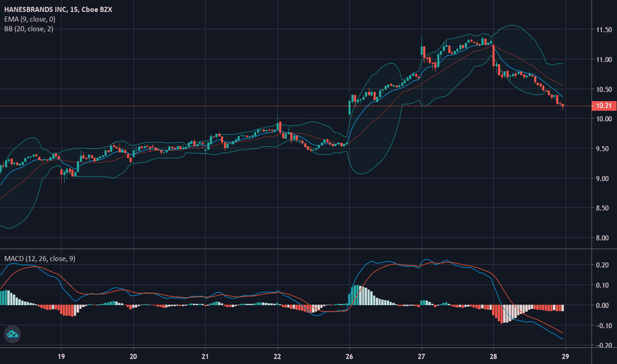Click date label 20 on time axis

pos(133,357)
